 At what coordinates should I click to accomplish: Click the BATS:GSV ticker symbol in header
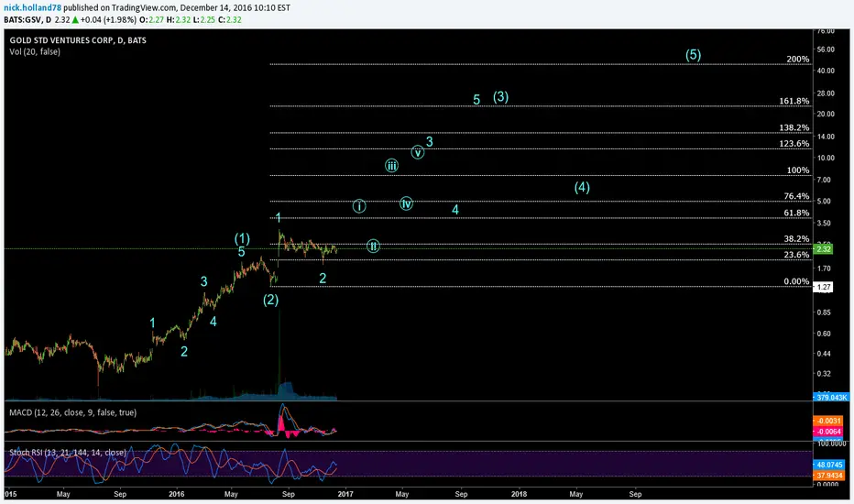(x=24, y=19)
